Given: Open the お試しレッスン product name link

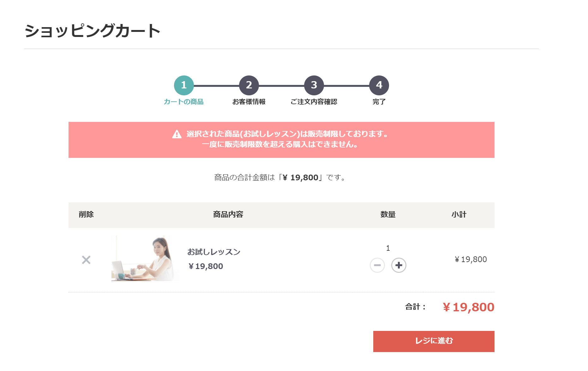Looking at the screenshot, I should (214, 252).
